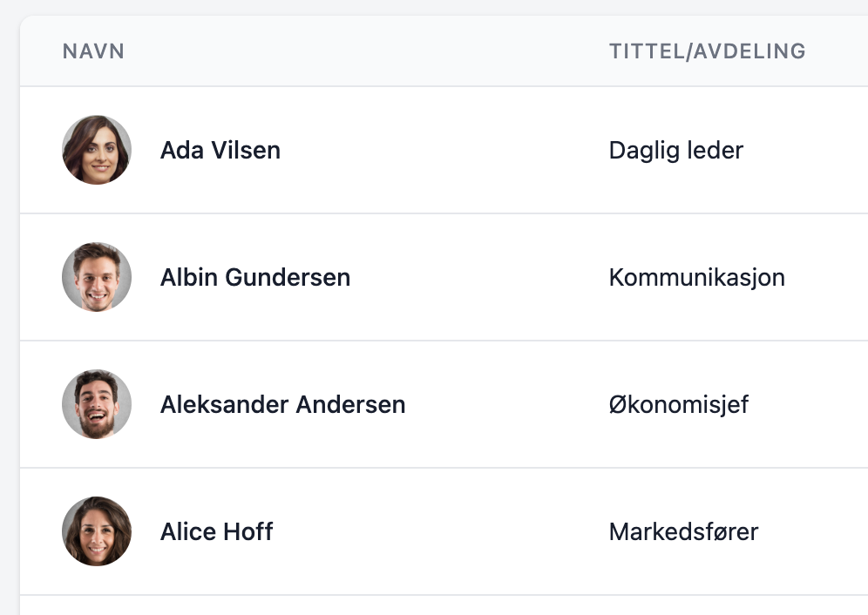Click the name Alice Hoff
This screenshot has height=615, width=868.
pyautogui.click(x=216, y=531)
